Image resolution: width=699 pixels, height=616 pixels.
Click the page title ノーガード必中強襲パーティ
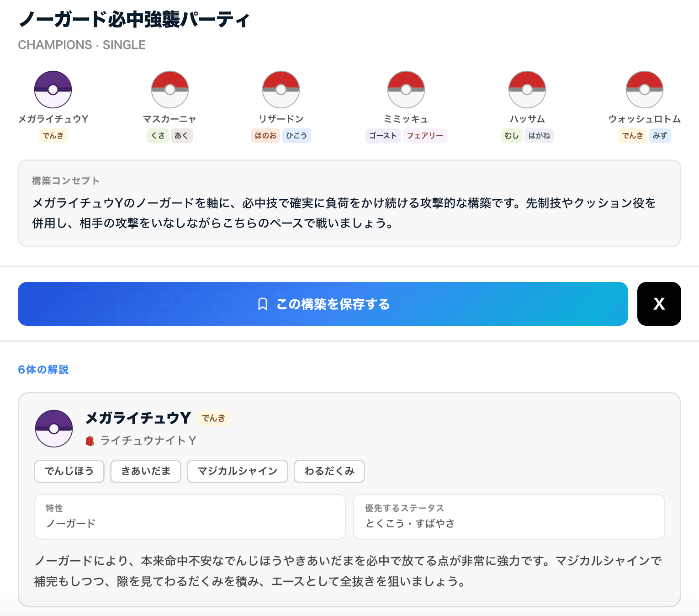134,19
